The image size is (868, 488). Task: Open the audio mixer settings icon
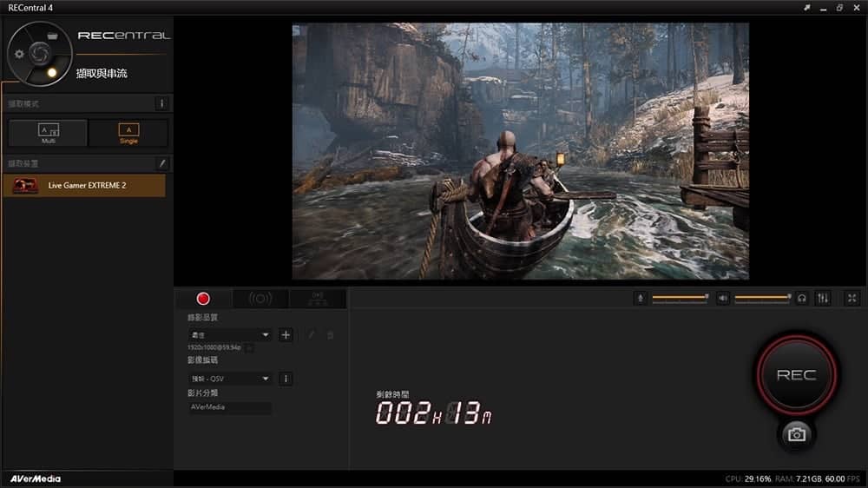click(823, 299)
